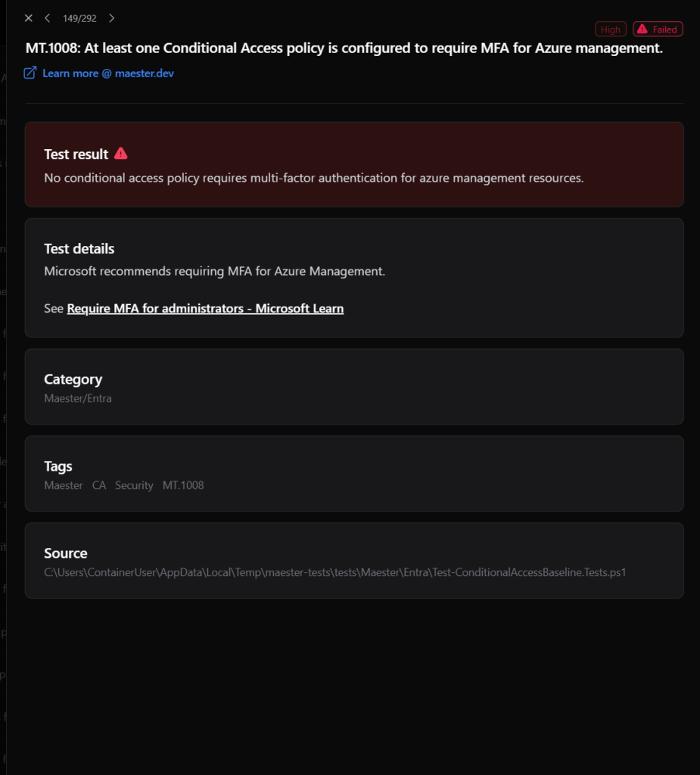Go to previous test with left chevron
The height and width of the screenshot is (775, 700).
tap(48, 18)
